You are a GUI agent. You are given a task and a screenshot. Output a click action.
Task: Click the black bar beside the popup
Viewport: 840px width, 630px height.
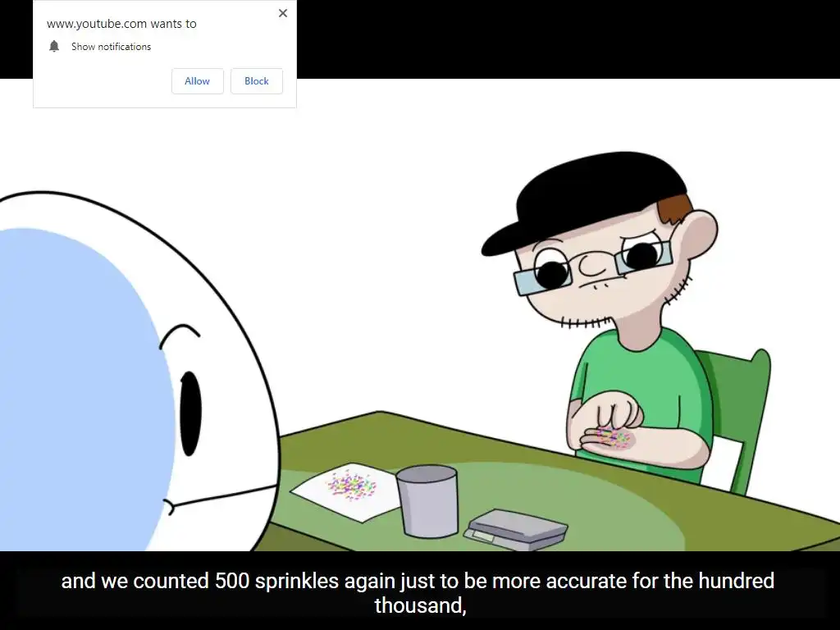[x=568, y=39]
